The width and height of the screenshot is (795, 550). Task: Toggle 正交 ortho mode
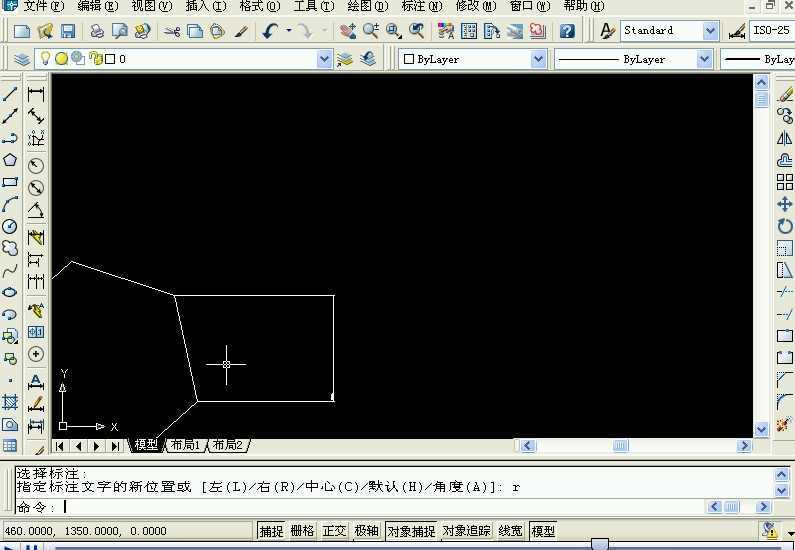(x=334, y=531)
